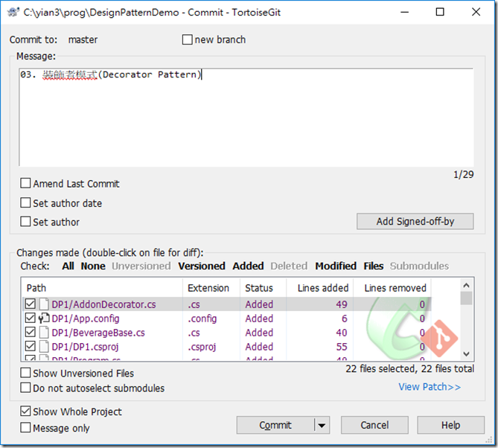The width and height of the screenshot is (498, 448).
Task: Uncheck DP1/AddonDecorator.cs file checkbox
Action: 31,304
